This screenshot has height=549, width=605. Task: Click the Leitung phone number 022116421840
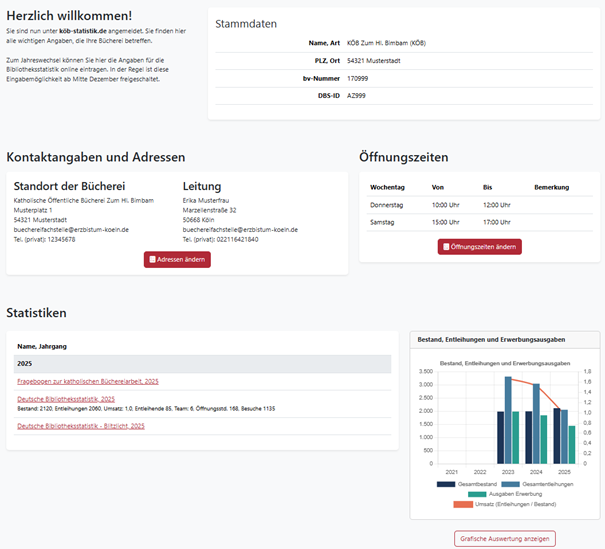[x=237, y=240]
